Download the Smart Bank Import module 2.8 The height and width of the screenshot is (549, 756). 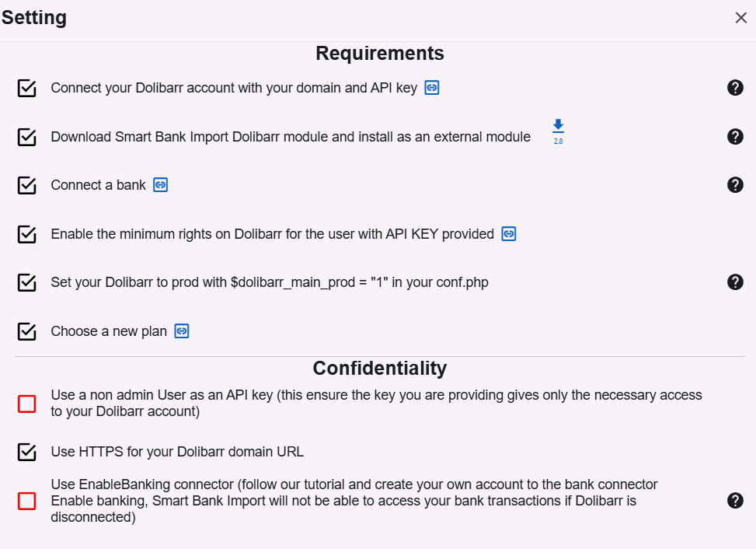tap(558, 129)
